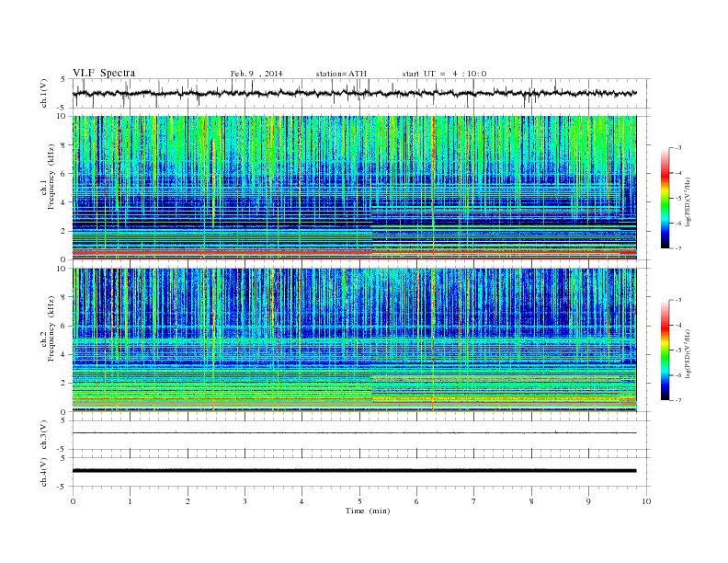Click the "7" tick on the time axis

474,501
